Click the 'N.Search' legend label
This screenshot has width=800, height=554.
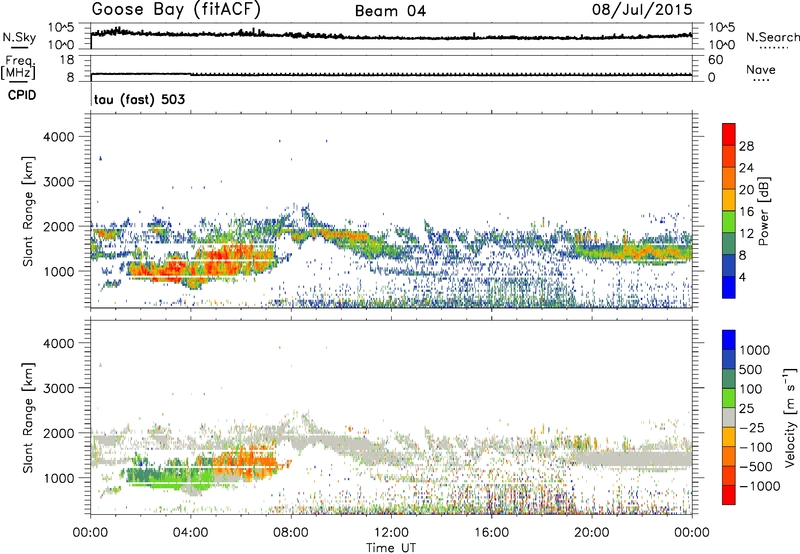coord(772,37)
